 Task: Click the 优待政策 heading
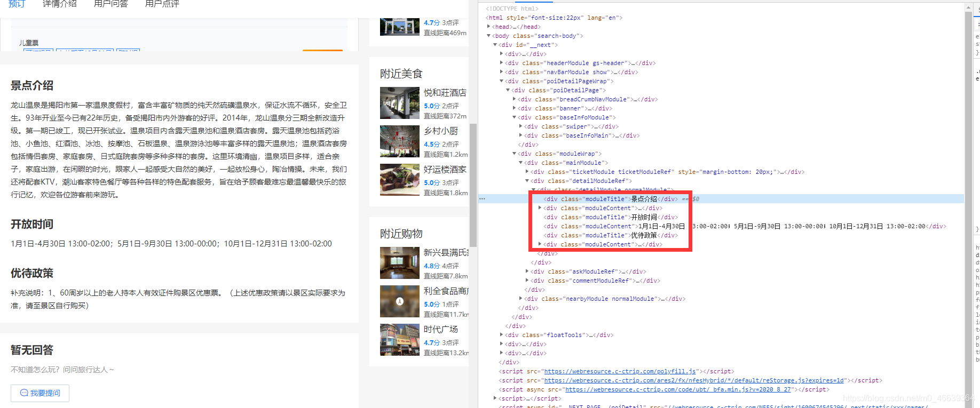tap(32, 273)
